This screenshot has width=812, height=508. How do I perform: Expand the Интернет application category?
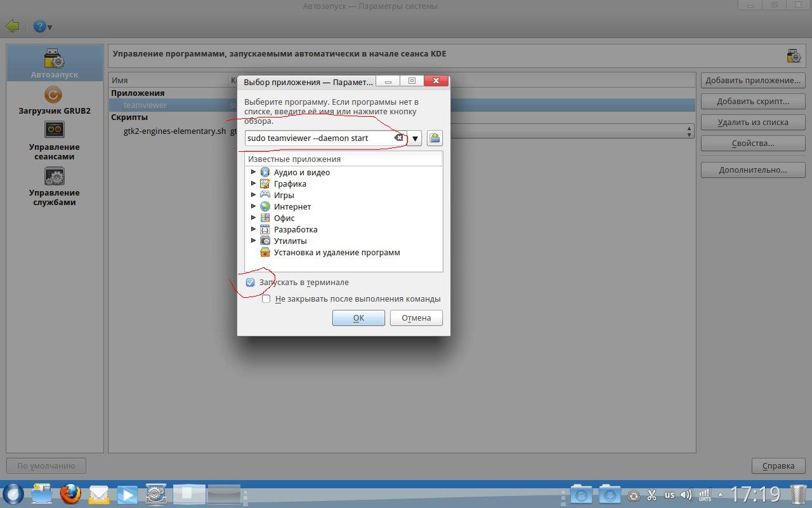click(254, 206)
